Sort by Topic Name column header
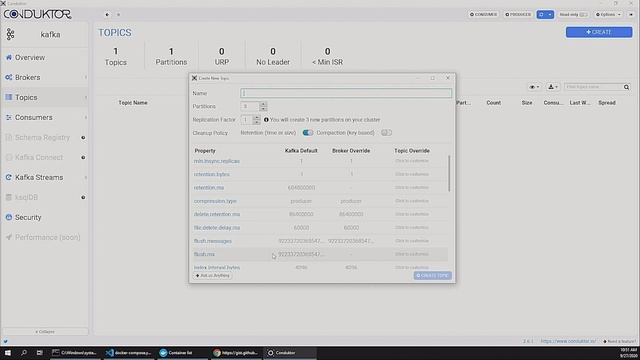This screenshot has height=360, width=640. click(133, 103)
